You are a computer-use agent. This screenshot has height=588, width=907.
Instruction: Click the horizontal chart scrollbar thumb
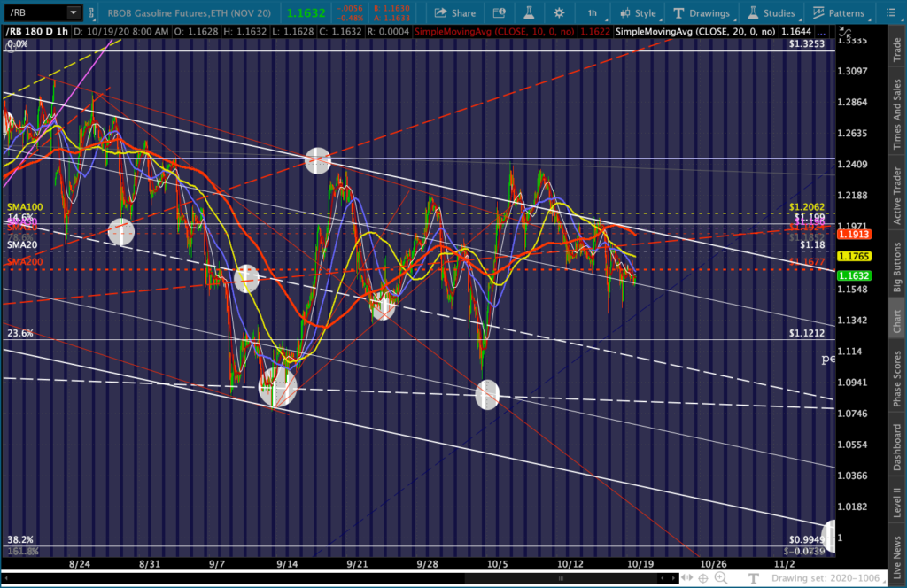click(x=561, y=577)
